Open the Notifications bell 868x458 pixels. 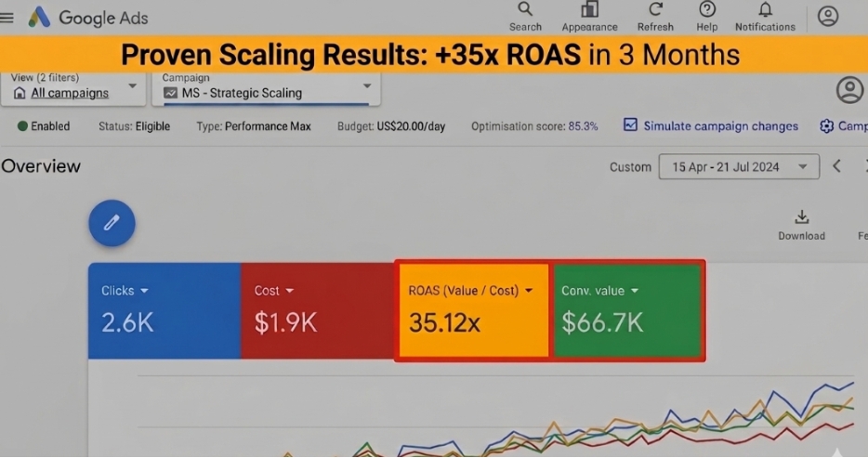click(765, 17)
